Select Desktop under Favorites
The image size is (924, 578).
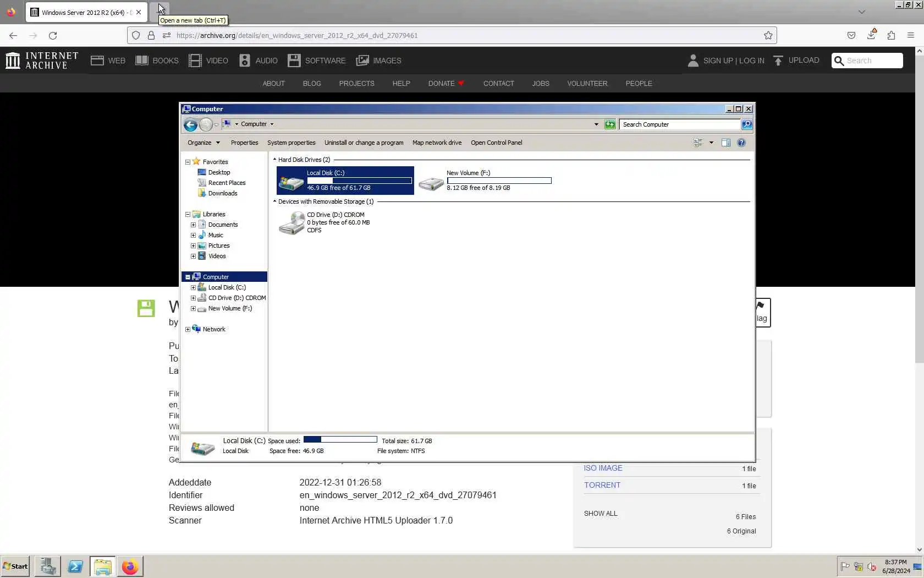219,172
